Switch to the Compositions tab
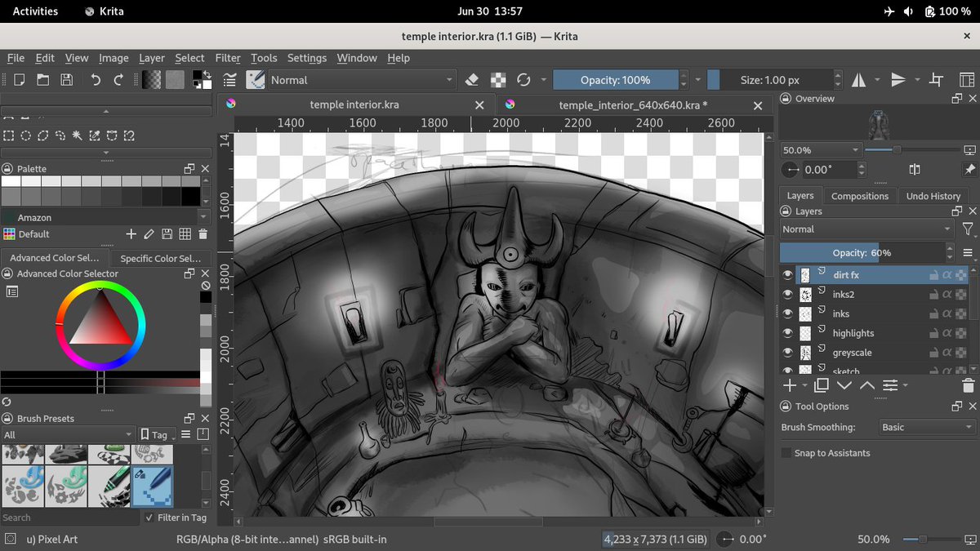This screenshot has height=551, width=980. [859, 196]
